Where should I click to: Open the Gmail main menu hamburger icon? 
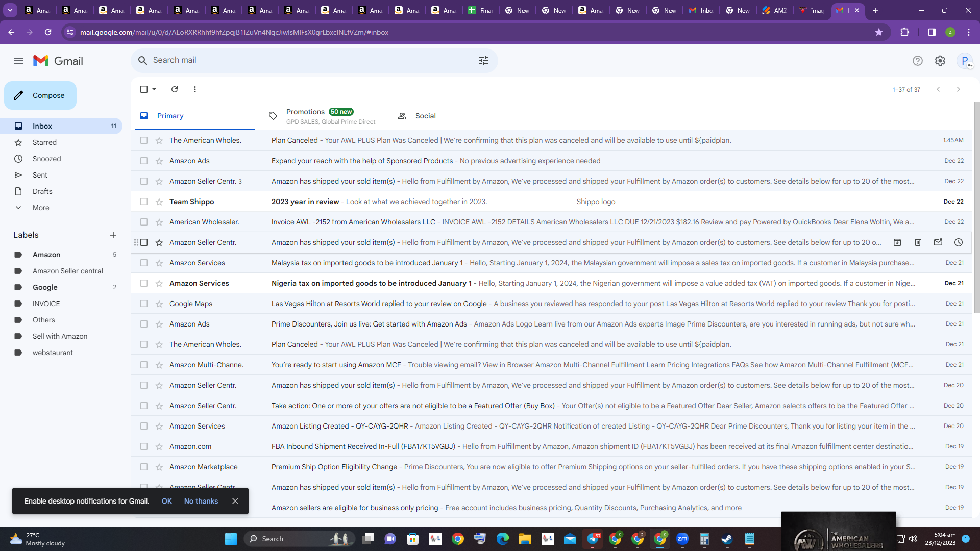click(18, 61)
